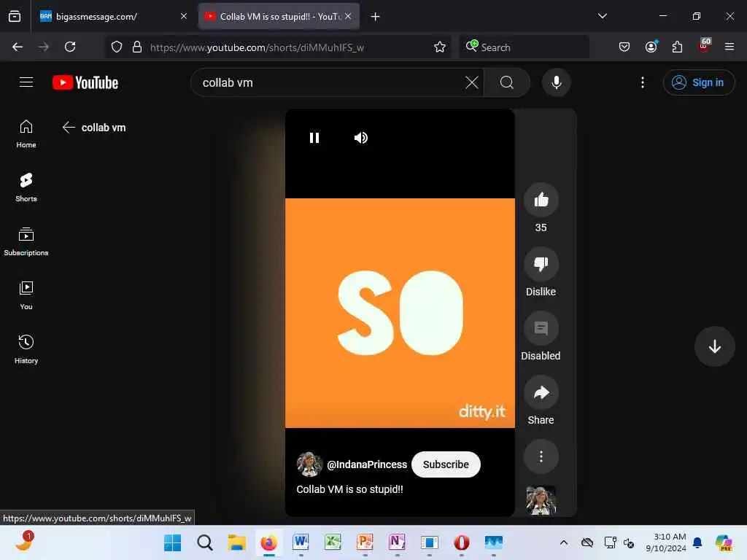
Task: Switch to bigassmessage.com tab
Action: (115, 17)
